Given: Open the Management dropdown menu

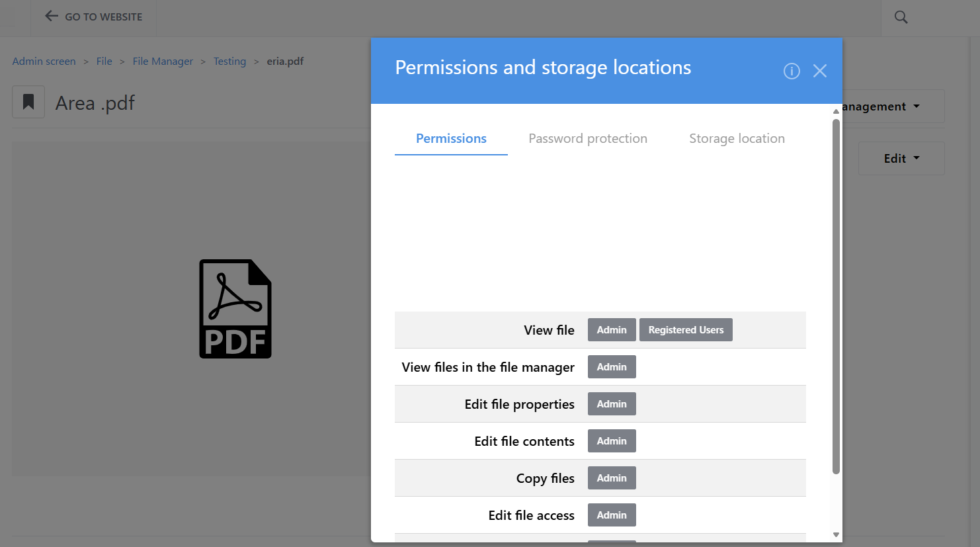Looking at the screenshot, I should (893, 106).
